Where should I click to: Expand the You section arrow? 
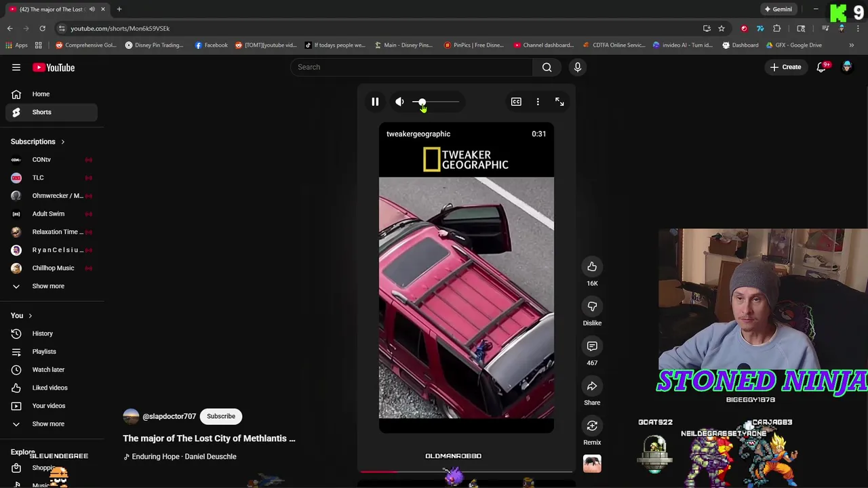[30, 316]
